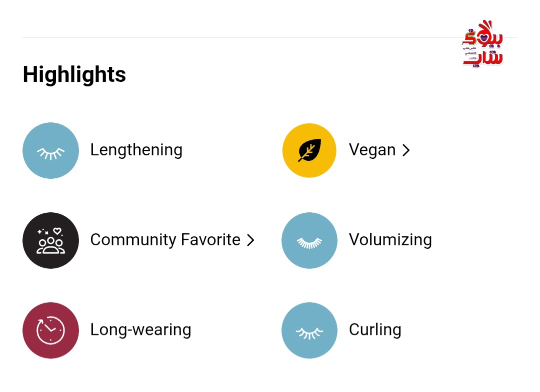
Task: Tap the leaf symbol inside the Vegan badge
Action: pyautogui.click(x=310, y=150)
